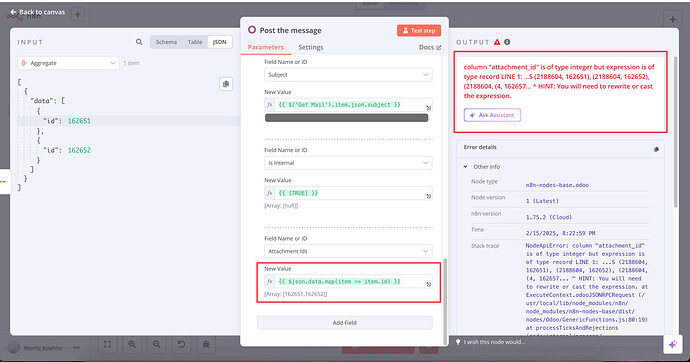Click the Ask Assistant button

point(492,115)
